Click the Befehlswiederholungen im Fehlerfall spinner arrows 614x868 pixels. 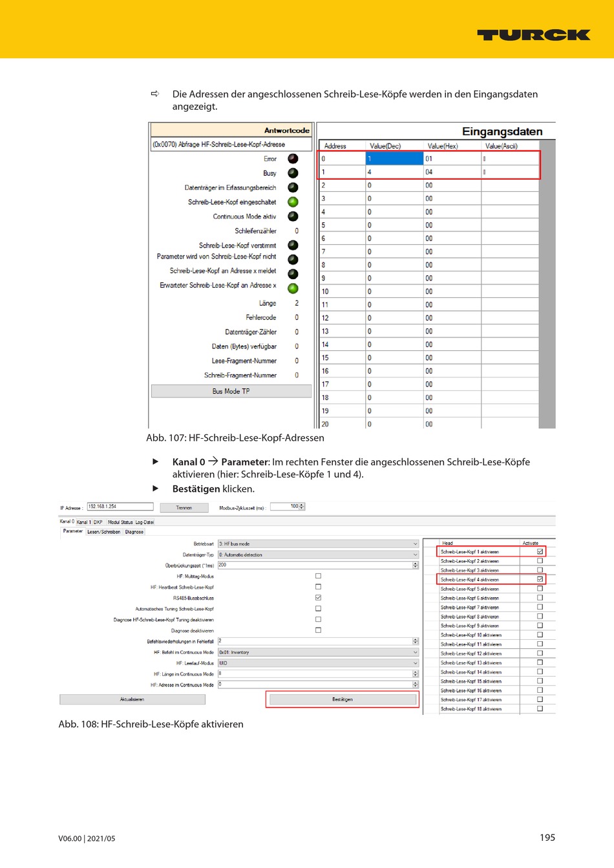[x=416, y=641]
